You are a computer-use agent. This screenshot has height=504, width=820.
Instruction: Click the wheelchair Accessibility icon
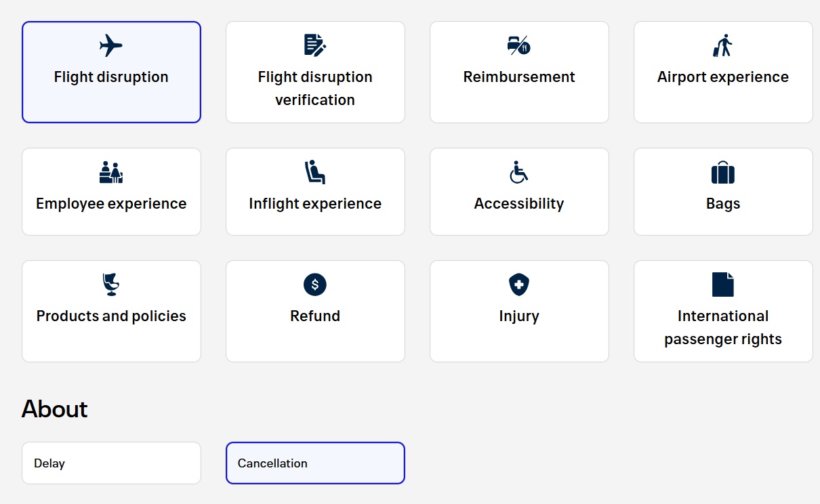tap(519, 172)
